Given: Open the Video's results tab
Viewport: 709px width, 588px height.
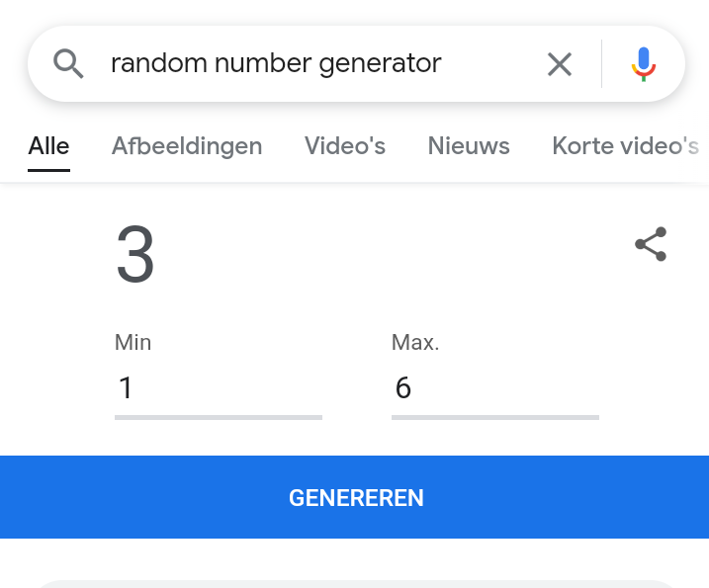Looking at the screenshot, I should (x=345, y=146).
